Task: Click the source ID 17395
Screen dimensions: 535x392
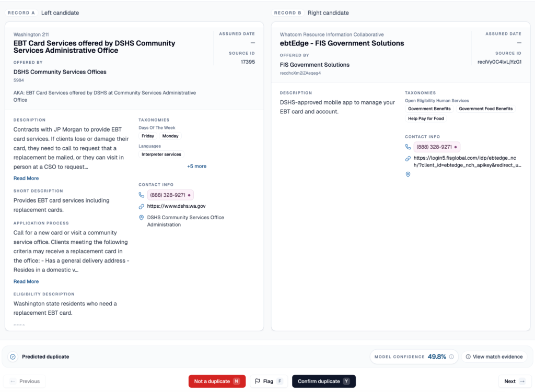Action: (248, 62)
